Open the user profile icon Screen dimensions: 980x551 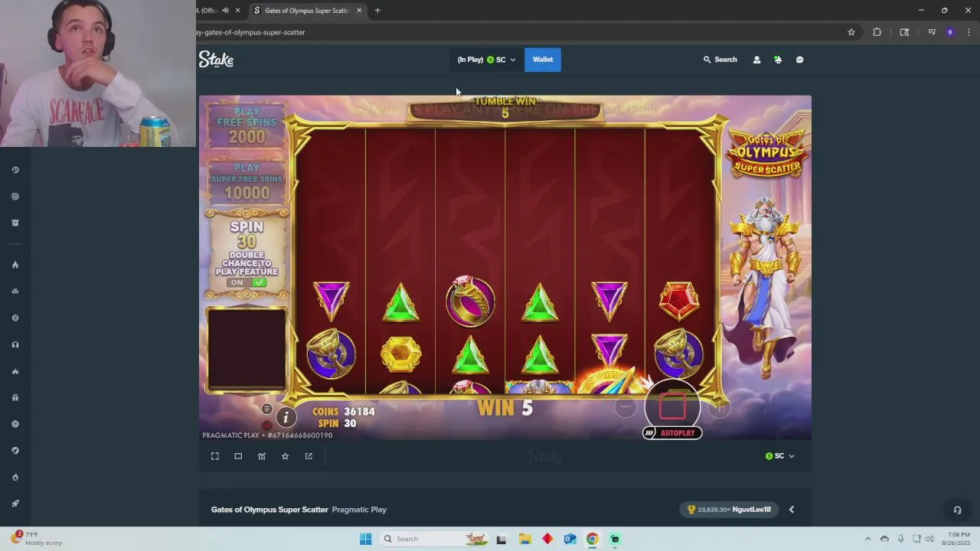(756, 60)
